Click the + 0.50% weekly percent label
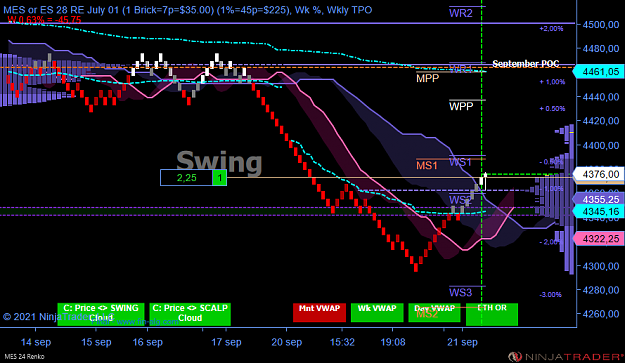 tap(552, 108)
